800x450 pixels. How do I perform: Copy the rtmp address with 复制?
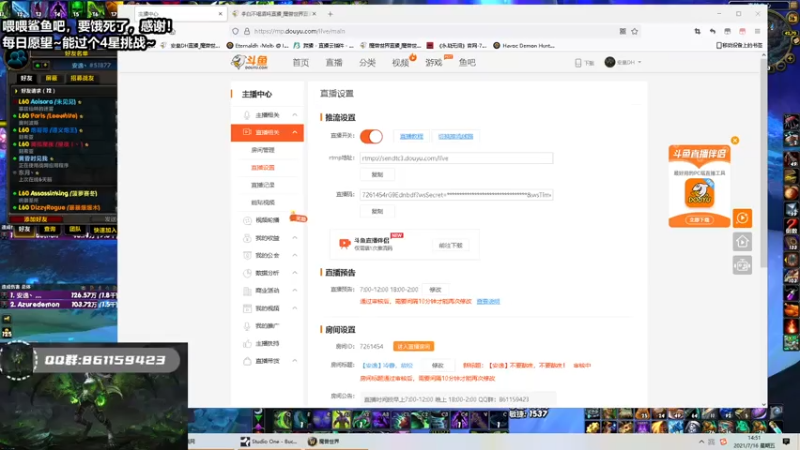377,174
